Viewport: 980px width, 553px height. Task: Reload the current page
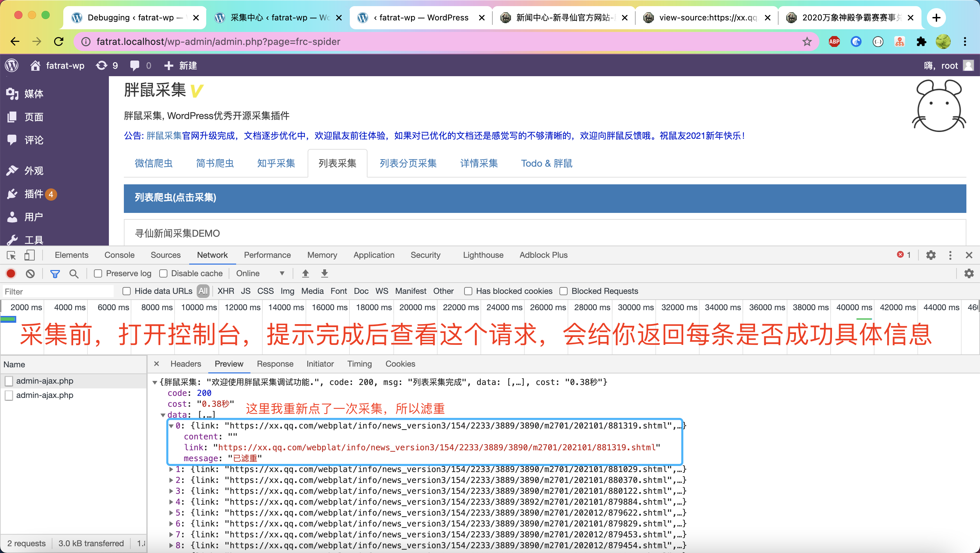tap(59, 41)
